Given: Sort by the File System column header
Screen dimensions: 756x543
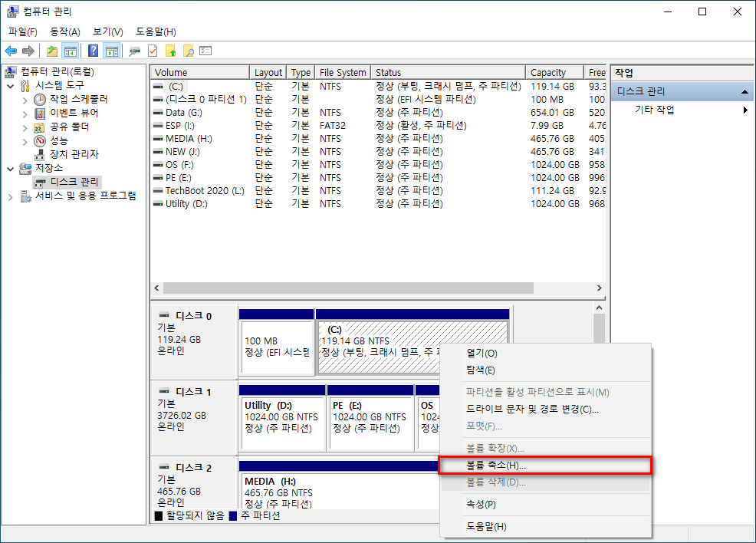Looking at the screenshot, I should [x=343, y=72].
